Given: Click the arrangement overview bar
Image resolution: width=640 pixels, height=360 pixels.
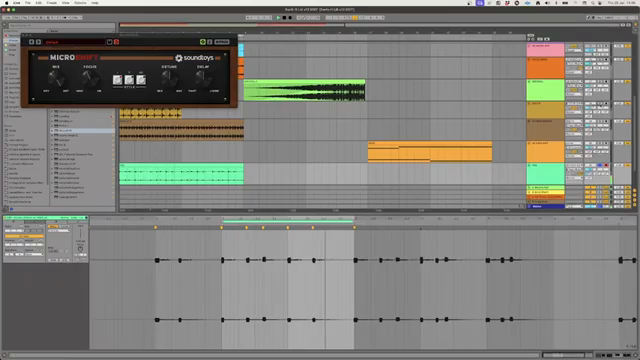Looking at the screenshot, I should tap(369, 25).
